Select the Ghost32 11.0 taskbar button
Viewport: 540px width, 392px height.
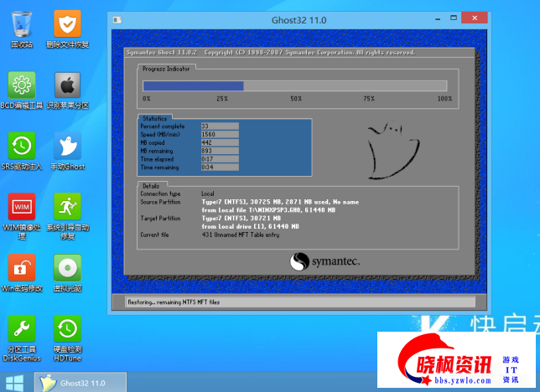coord(80,382)
